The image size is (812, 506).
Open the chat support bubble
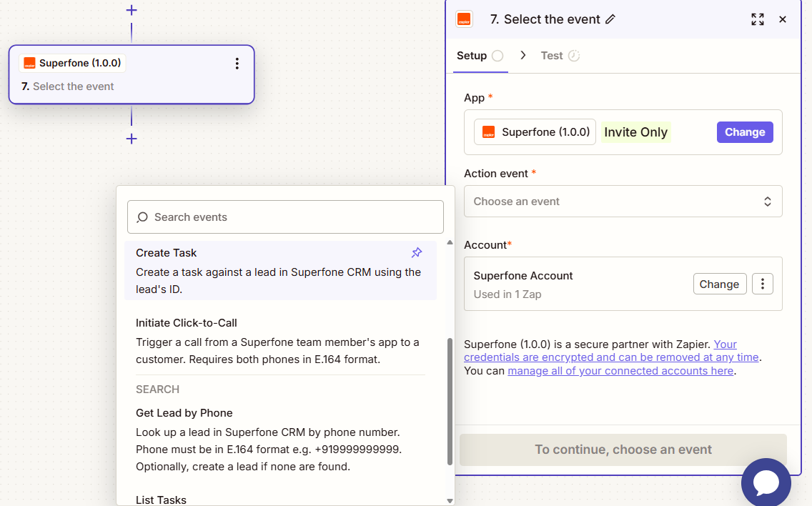pyautogui.click(x=766, y=482)
